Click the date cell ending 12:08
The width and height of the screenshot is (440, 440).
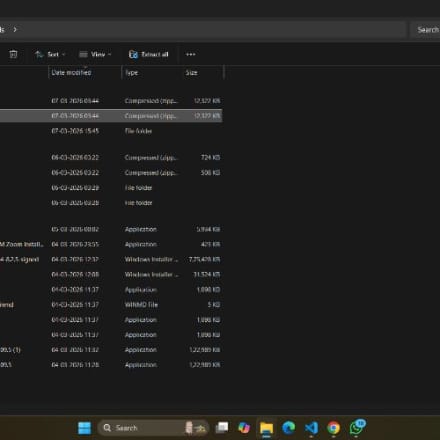pos(75,275)
